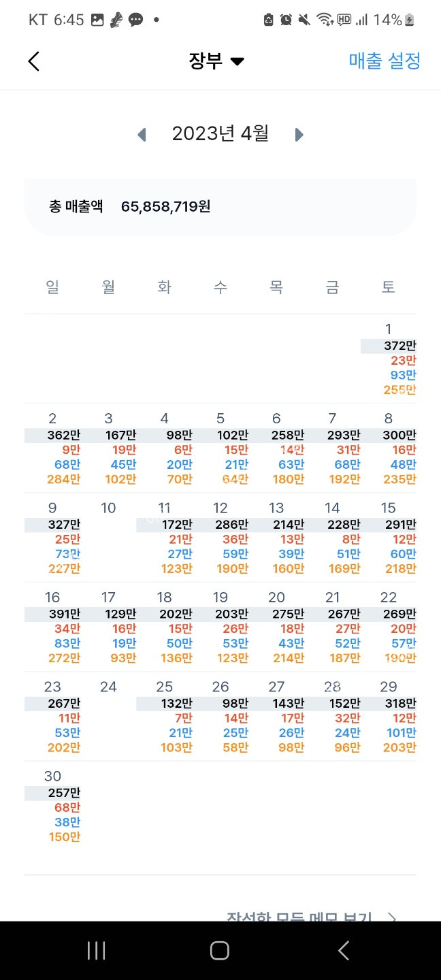Select April 1 showing 372만
Viewport: 441px width, 980px height.
pyautogui.click(x=389, y=359)
